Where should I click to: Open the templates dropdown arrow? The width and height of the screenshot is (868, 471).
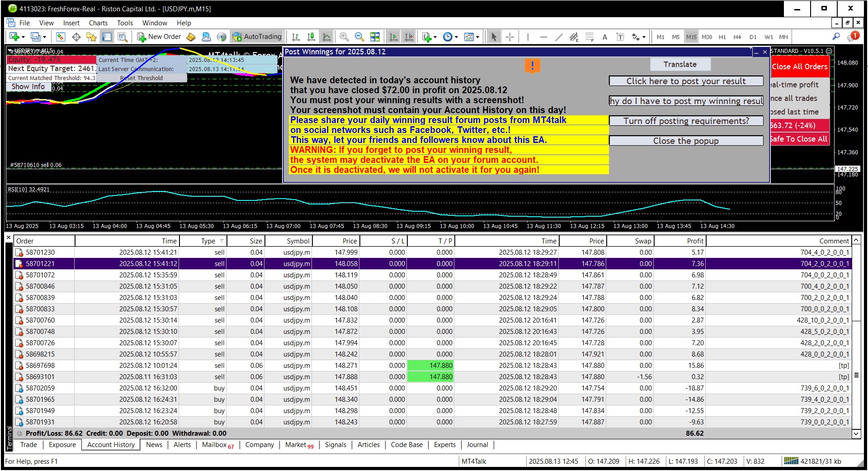click(x=478, y=37)
